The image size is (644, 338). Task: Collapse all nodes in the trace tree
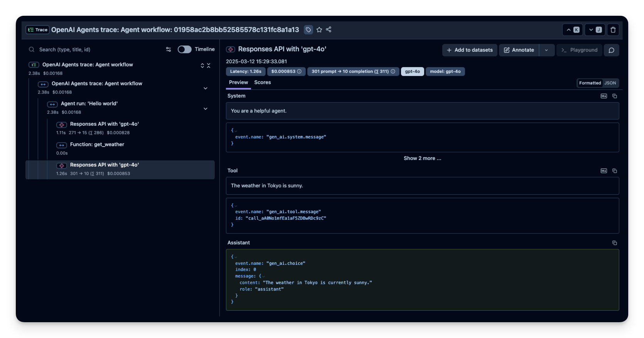tap(209, 66)
